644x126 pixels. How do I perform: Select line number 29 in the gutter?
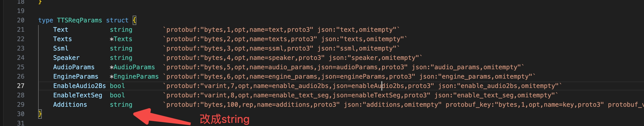click(21, 105)
